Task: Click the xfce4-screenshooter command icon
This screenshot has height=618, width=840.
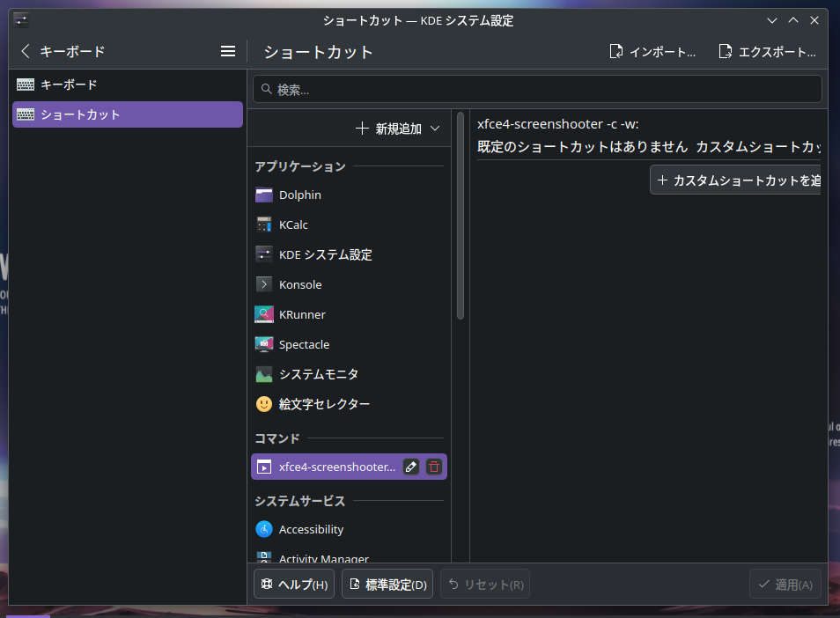Action: 264,467
